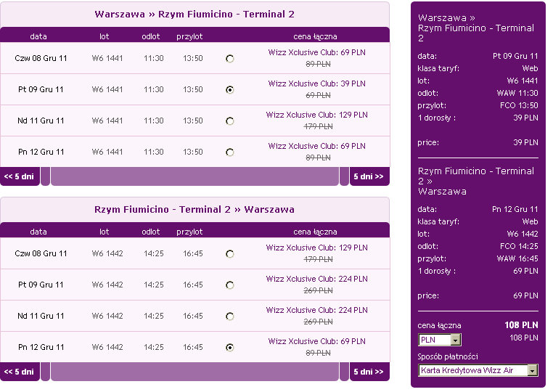The image size is (553, 392).
Task: Go back 5 days in Rzym to Warszawa table
Action: coord(20,372)
